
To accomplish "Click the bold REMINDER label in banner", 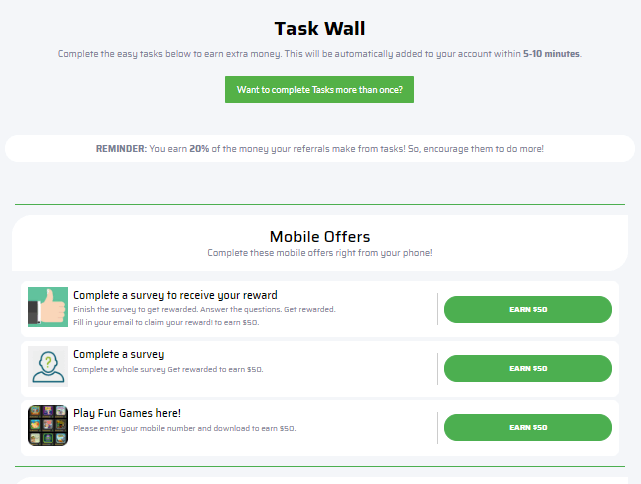I will [x=121, y=149].
